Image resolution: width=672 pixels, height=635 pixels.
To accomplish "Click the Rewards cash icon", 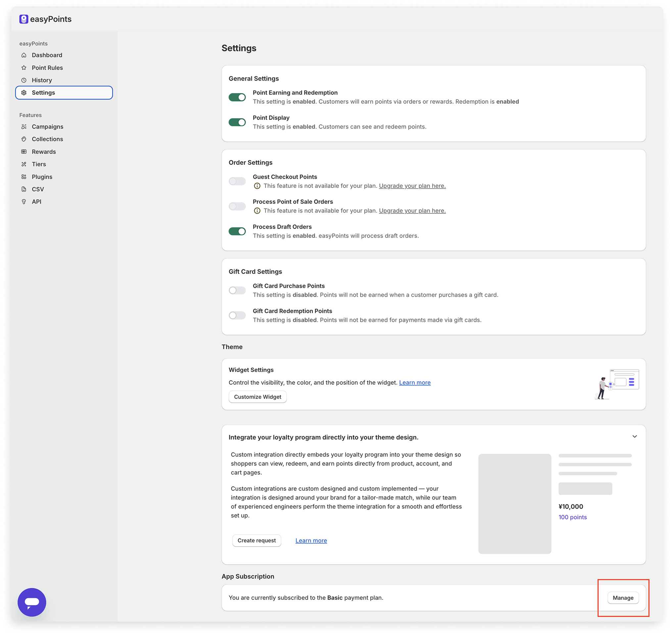I will [x=24, y=152].
